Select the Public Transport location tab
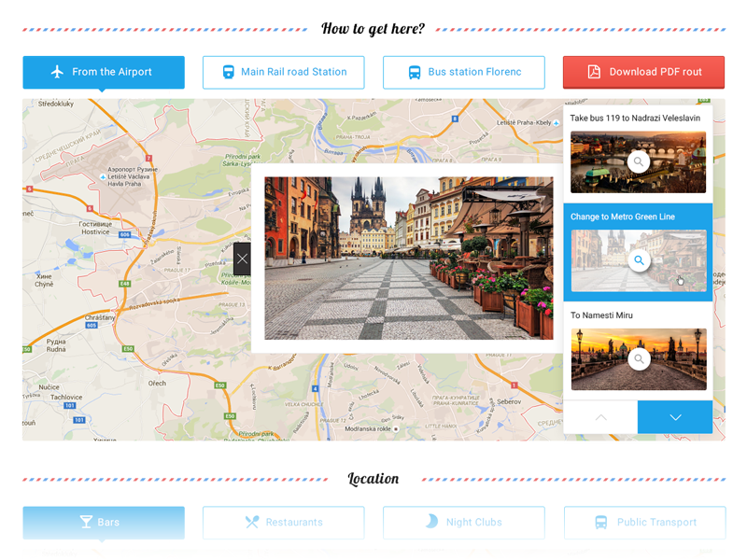 pos(644,523)
